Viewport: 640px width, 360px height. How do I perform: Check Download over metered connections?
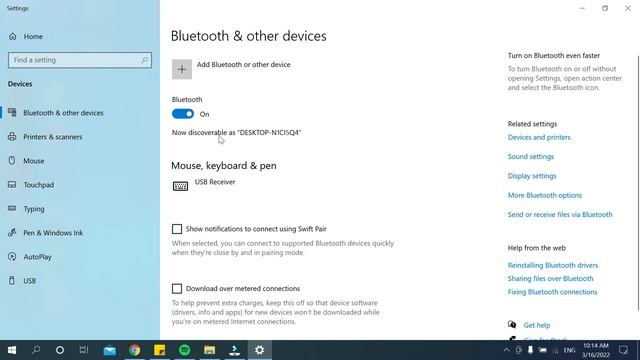pos(177,289)
